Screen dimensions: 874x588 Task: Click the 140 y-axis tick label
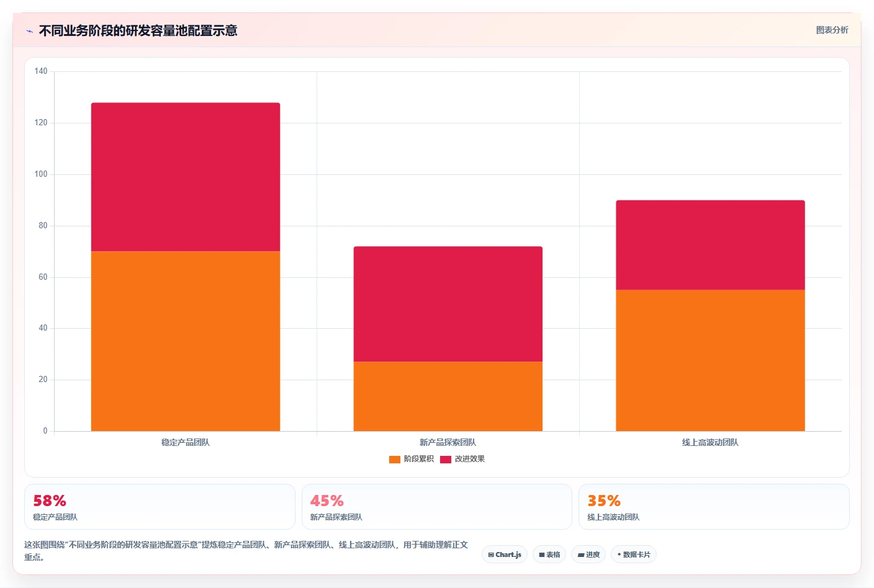click(41, 71)
